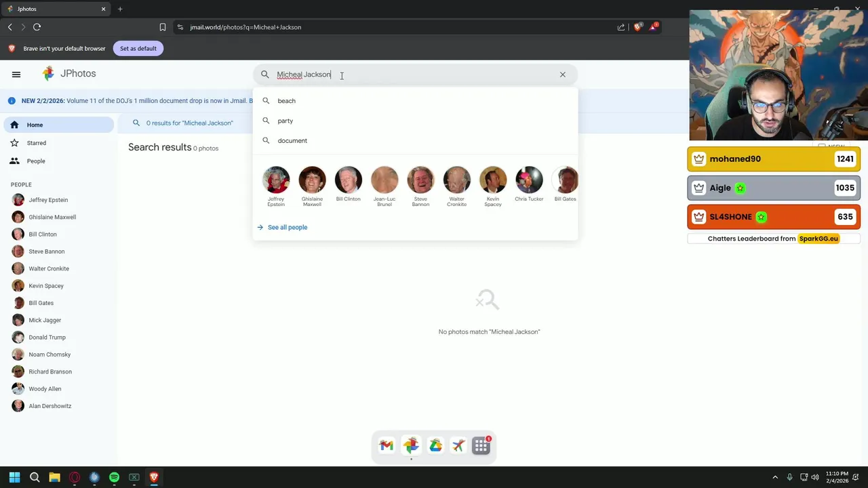
Task: Open File Explorer from taskbar
Action: tap(54, 477)
